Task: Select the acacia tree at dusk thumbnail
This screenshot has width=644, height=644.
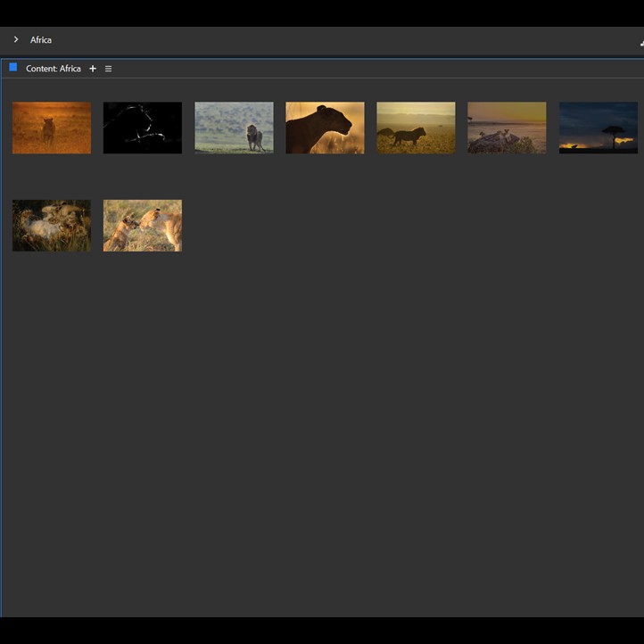Action: coord(598,128)
